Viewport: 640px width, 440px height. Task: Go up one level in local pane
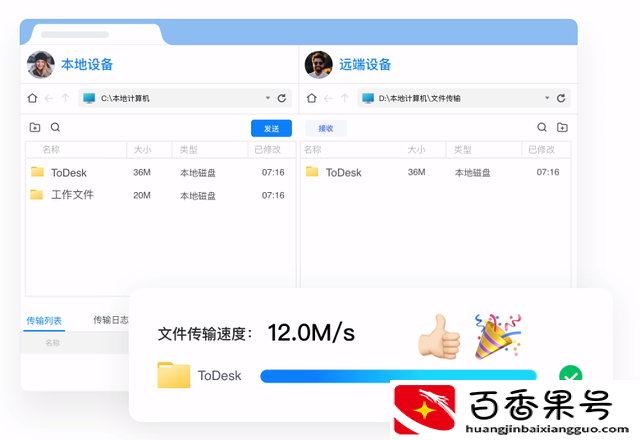coord(65,98)
